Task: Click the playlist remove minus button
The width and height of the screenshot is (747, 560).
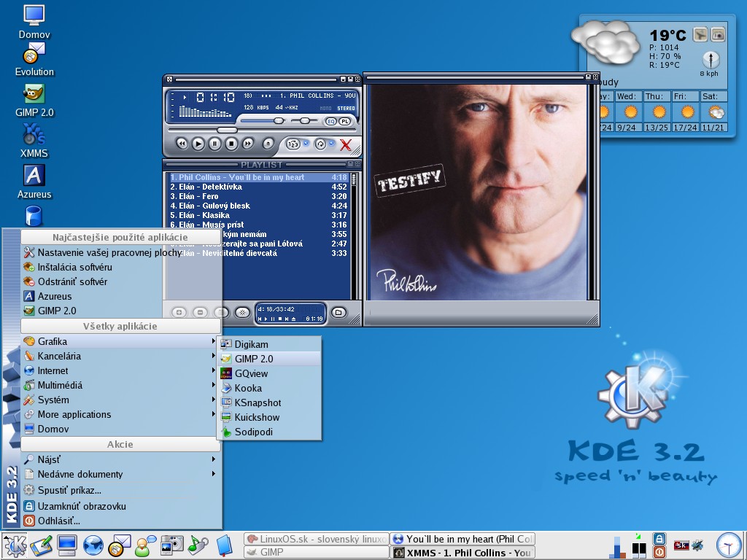Action: [x=200, y=312]
